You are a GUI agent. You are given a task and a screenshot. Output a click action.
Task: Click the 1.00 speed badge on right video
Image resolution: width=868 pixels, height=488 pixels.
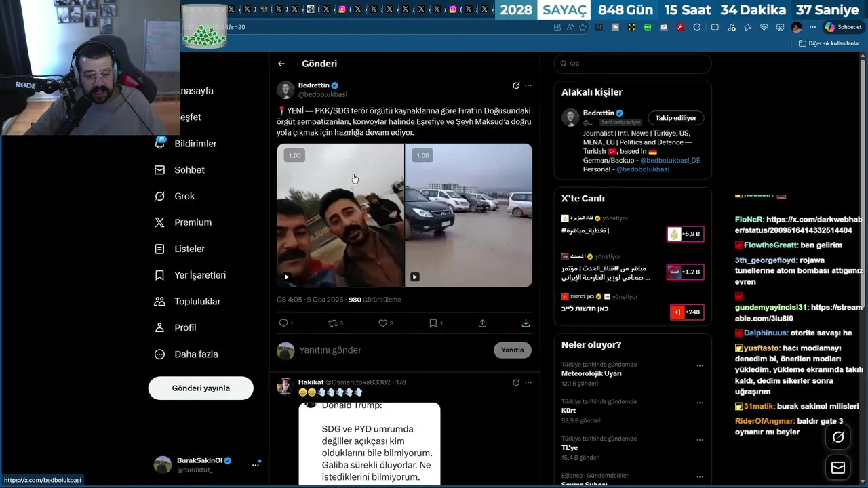[422, 156]
